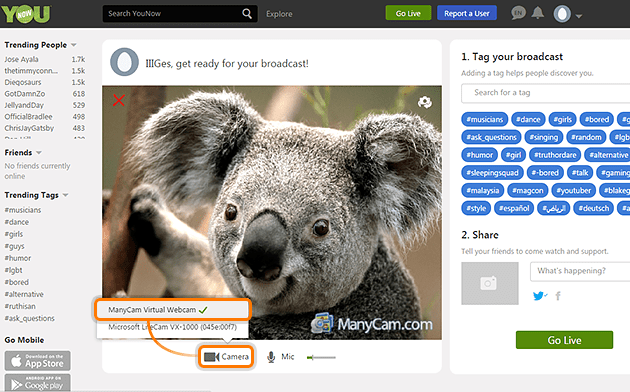Click the profile avatar in header
Image resolution: width=630 pixels, height=392 pixels.
(x=562, y=14)
